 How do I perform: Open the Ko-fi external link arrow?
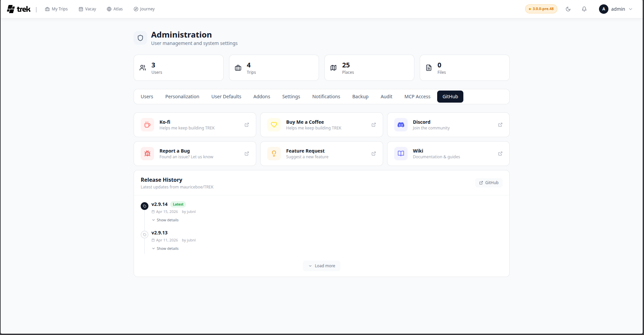(247, 125)
